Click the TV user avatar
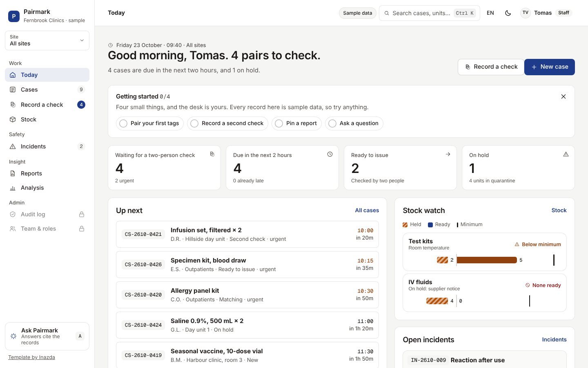Viewport: 588px width, 368px height. pyautogui.click(x=526, y=13)
